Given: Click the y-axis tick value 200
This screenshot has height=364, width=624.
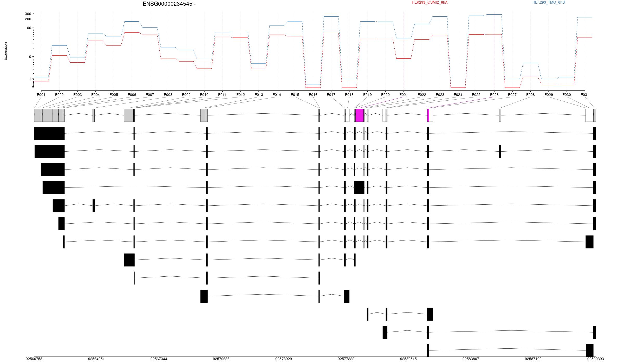Looking at the screenshot, I should pos(28,19).
